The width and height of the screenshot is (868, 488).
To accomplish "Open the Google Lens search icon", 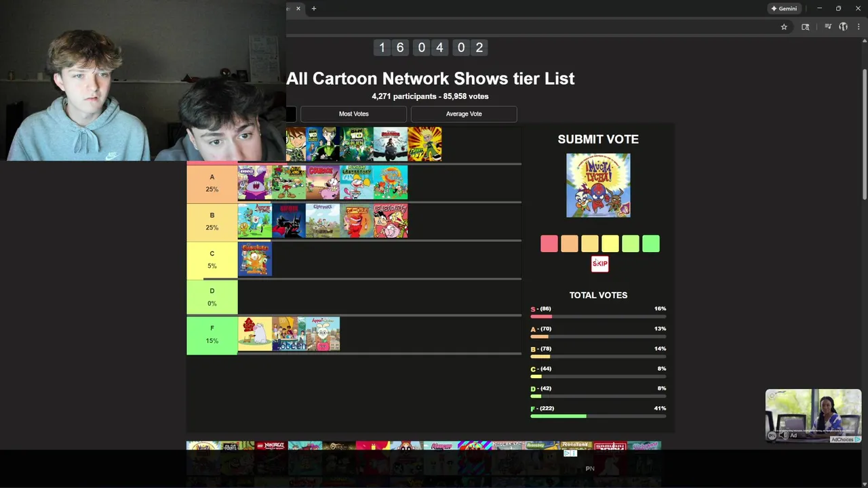I will tap(806, 27).
